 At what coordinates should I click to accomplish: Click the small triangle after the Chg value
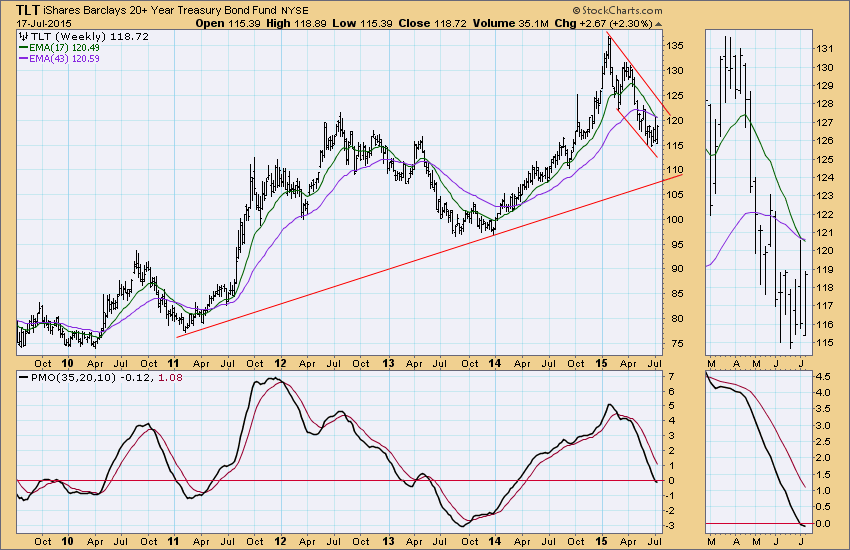(x=658, y=24)
